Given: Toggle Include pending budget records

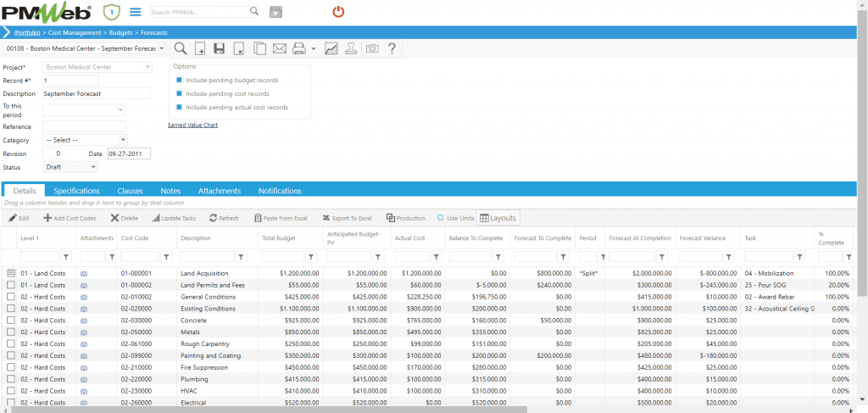Looking at the screenshot, I should tap(180, 81).
